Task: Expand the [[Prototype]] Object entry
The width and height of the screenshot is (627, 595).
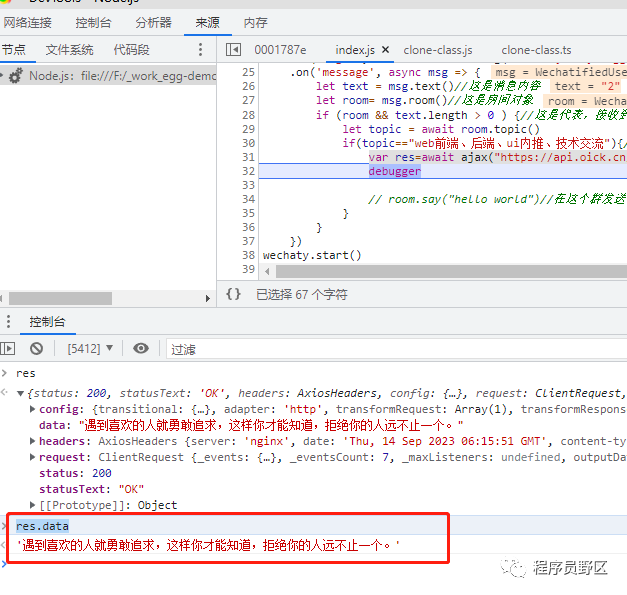Action: point(32,505)
